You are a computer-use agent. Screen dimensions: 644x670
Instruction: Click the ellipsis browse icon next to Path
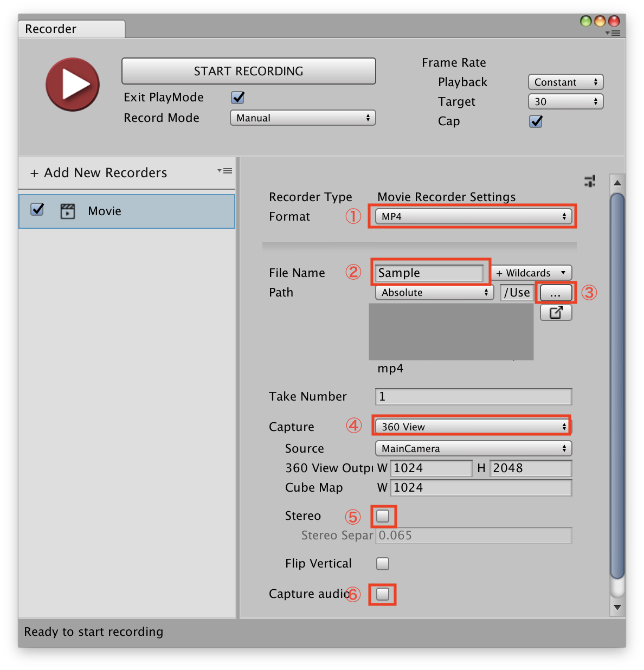tap(555, 293)
